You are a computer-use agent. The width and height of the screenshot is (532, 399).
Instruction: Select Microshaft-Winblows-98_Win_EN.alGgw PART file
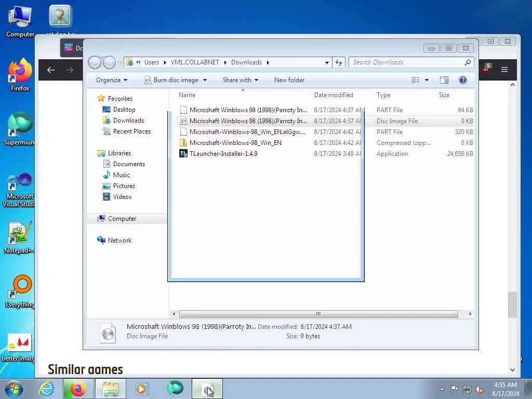pyautogui.click(x=326, y=131)
